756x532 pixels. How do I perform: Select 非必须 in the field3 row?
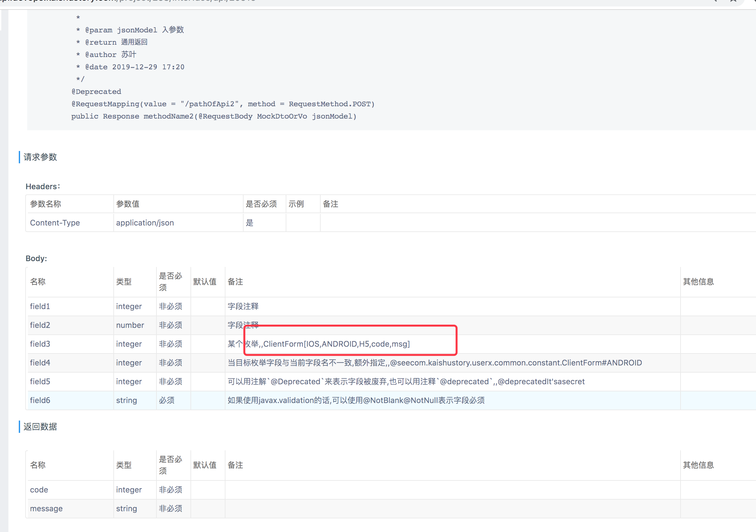pos(171,344)
